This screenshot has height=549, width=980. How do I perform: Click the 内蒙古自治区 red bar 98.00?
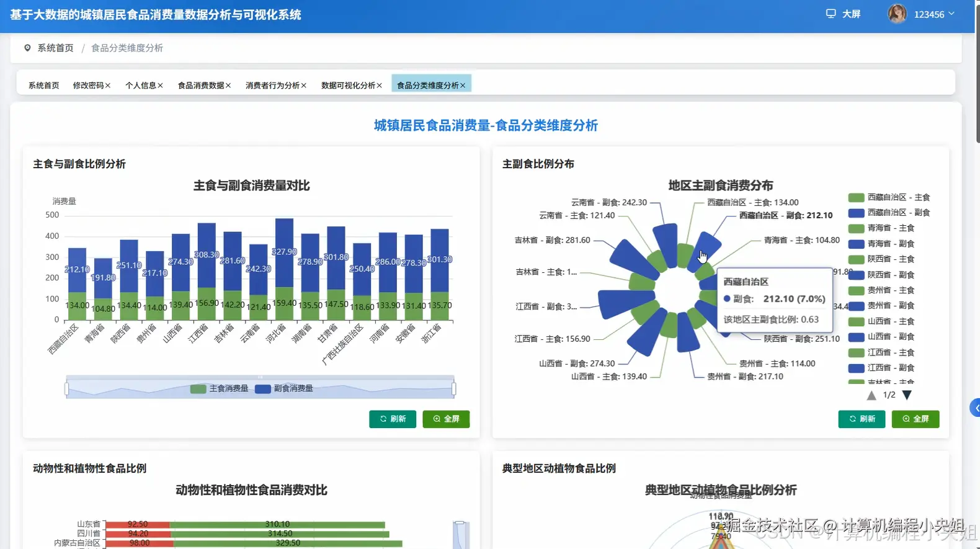tap(140, 543)
